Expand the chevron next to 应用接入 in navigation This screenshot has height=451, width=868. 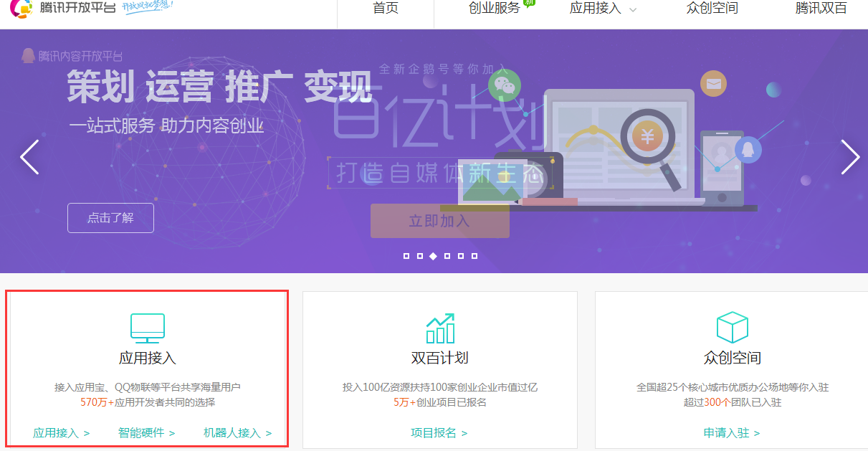(x=632, y=10)
